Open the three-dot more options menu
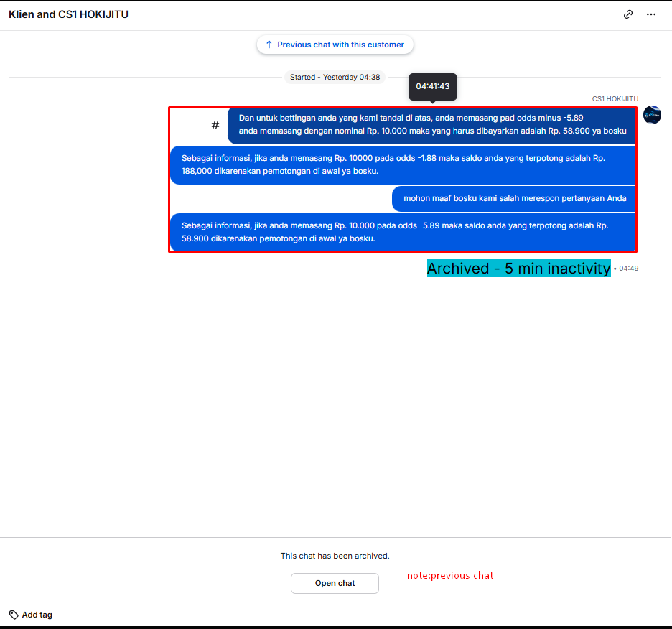The width and height of the screenshot is (672, 629). click(651, 14)
